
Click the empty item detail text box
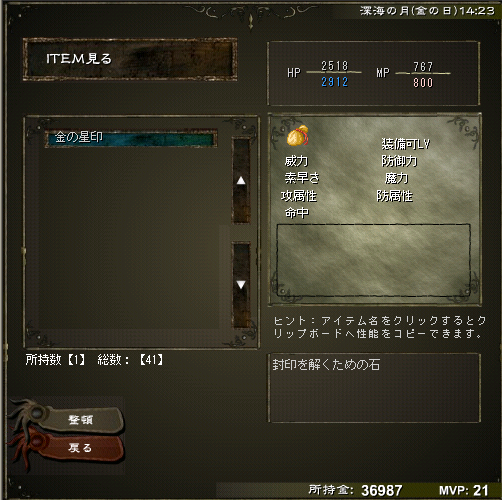(374, 260)
